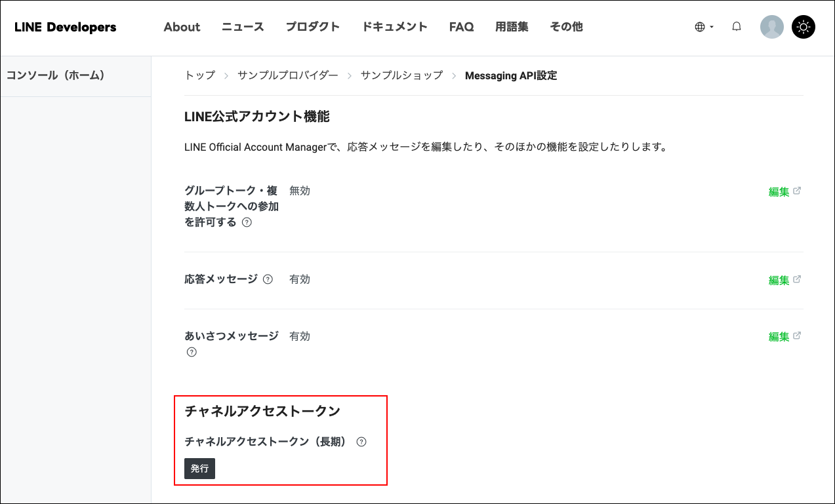835x504 pixels.
Task: Click the チャネルアクセストークン section heading
Action: pos(262,411)
